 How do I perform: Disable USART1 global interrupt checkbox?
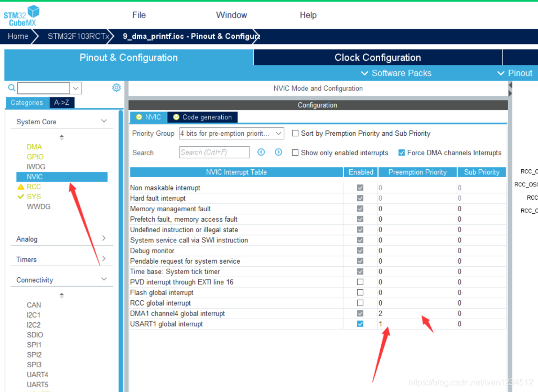[x=360, y=324]
